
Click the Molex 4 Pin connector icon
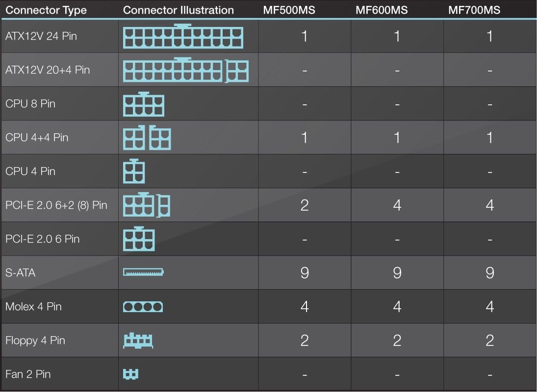point(143,307)
